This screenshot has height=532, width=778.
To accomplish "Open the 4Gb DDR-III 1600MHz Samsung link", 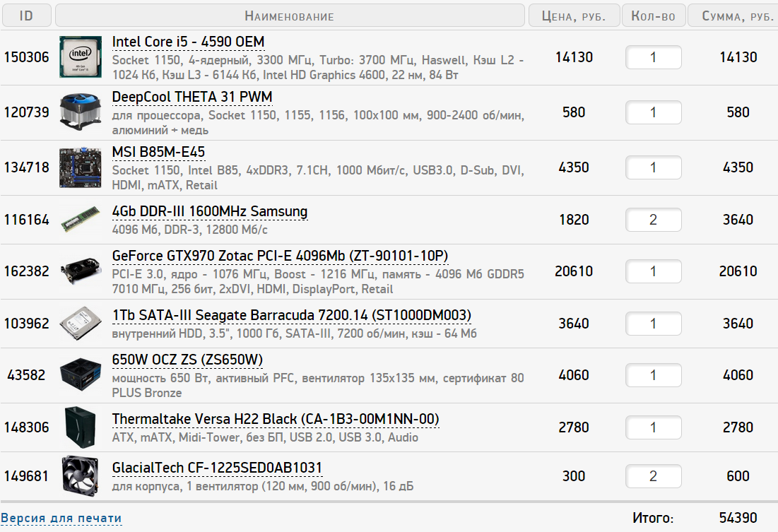I will coord(210,212).
